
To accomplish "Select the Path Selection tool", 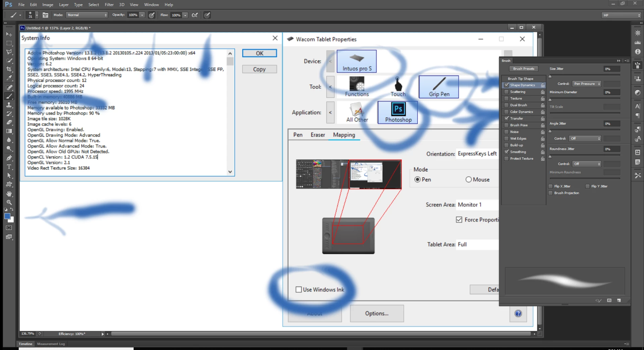I will click(9, 175).
